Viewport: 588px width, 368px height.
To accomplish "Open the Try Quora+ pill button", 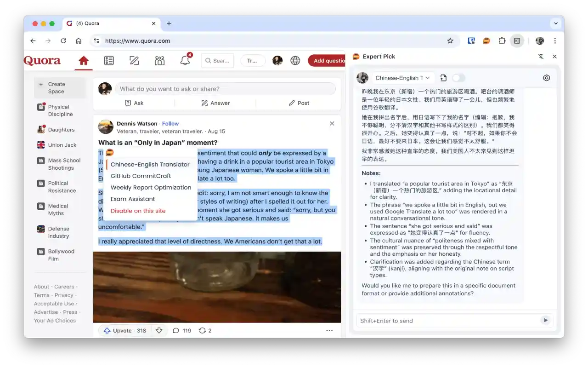I will pyautogui.click(x=253, y=61).
